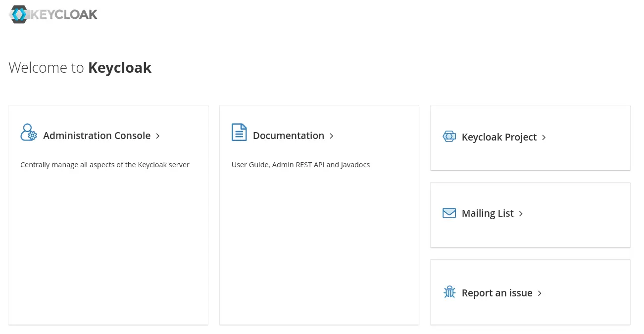
Task: Expand the Documentation chevron arrow
Action: coord(331,136)
